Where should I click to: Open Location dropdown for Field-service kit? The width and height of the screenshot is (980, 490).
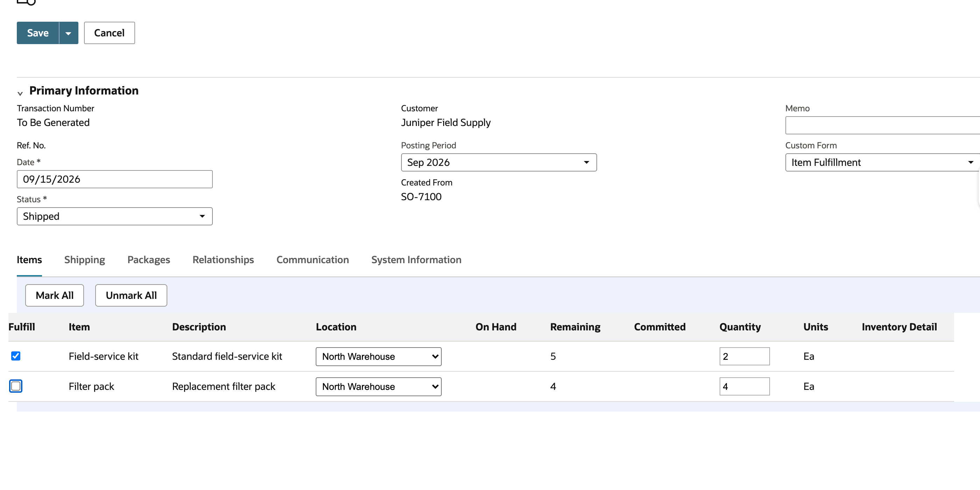pos(379,356)
